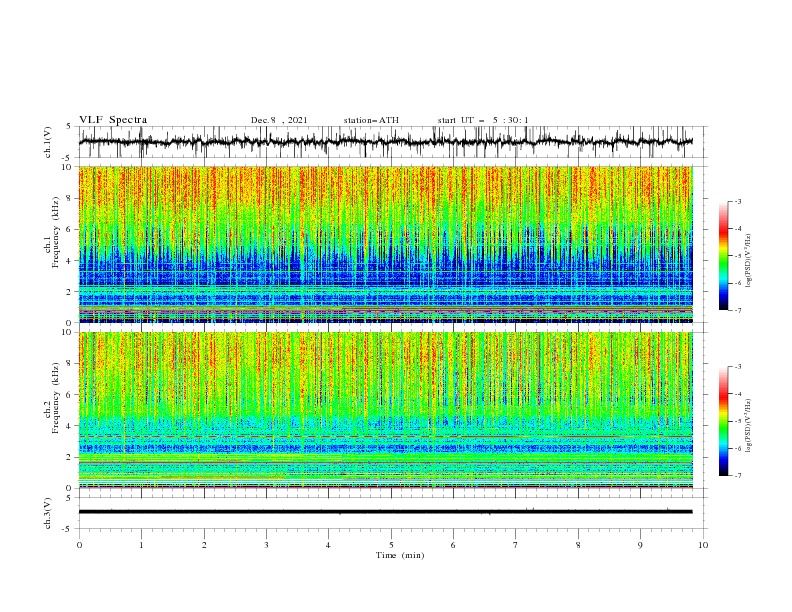Image resolution: width=792 pixels, height=612 pixels.
Task: Click the "5" tick on ch.1(V) axis
Action: (x=69, y=127)
